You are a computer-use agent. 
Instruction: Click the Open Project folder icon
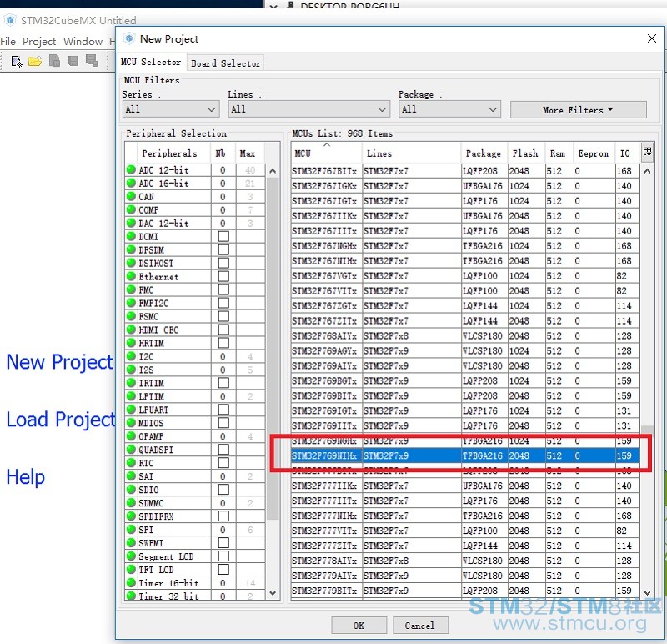click(35, 61)
